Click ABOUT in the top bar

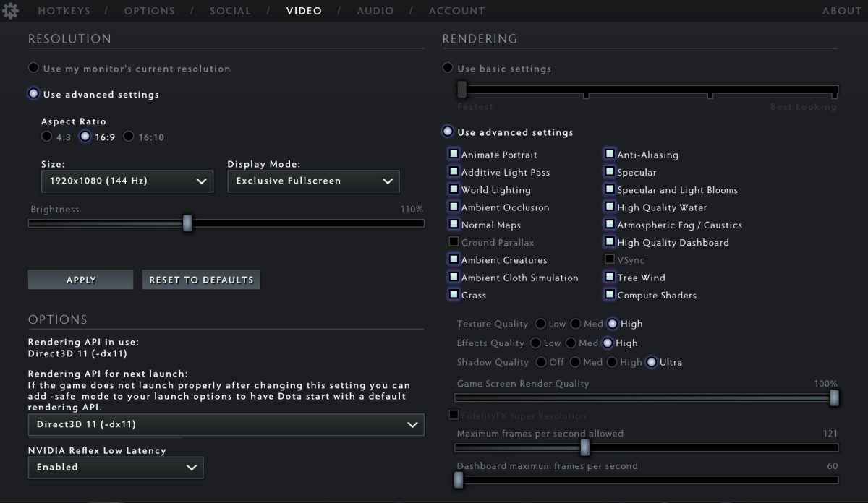coord(841,10)
